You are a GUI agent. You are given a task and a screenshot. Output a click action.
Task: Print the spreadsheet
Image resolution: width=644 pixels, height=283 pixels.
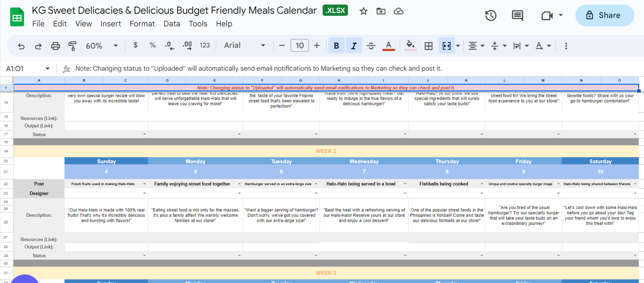tap(55, 46)
